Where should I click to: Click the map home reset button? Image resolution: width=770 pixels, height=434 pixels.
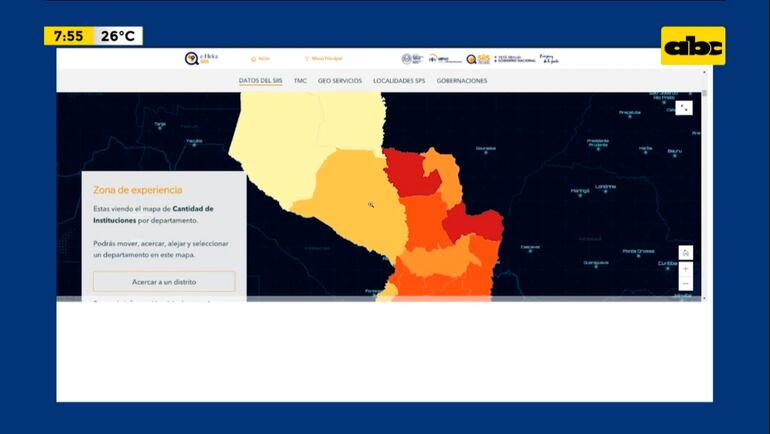pyautogui.click(x=685, y=253)
